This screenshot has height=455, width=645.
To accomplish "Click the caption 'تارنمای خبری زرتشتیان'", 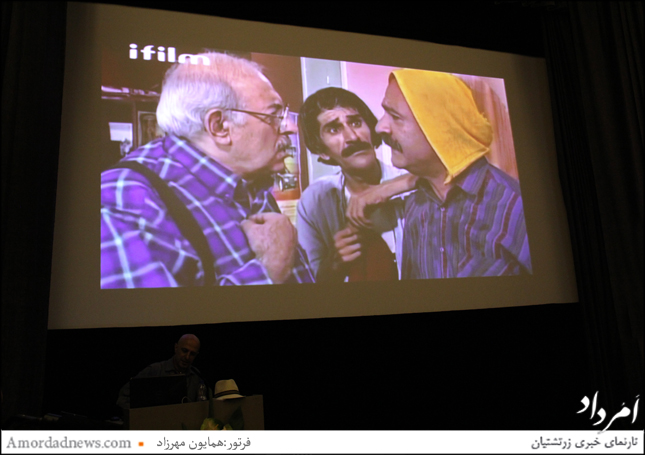I will pyautogui.click(x=585, y=443).
